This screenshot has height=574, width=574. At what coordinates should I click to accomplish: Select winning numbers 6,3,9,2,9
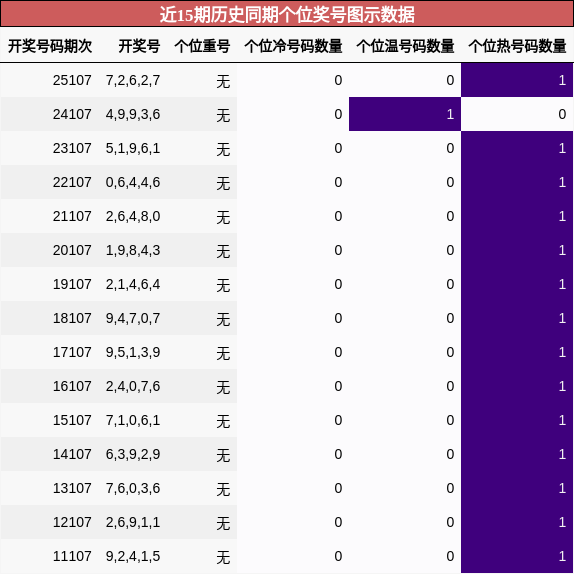[133, 455]
